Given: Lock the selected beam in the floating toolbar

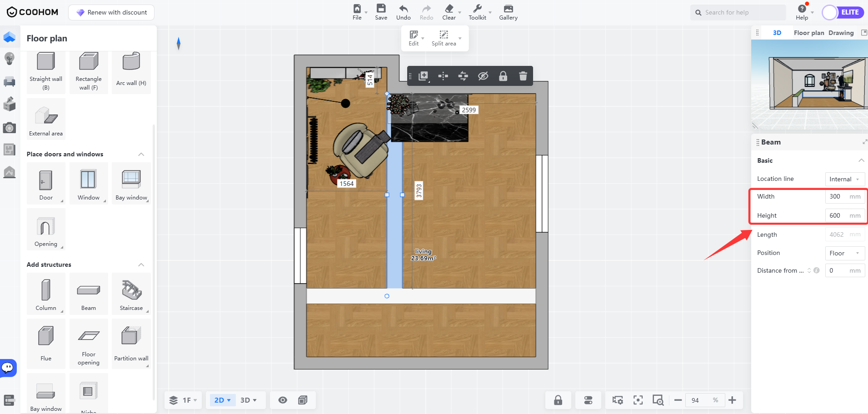Looking at the screenshot, I should pyautogui.click(x=503, y=76).
